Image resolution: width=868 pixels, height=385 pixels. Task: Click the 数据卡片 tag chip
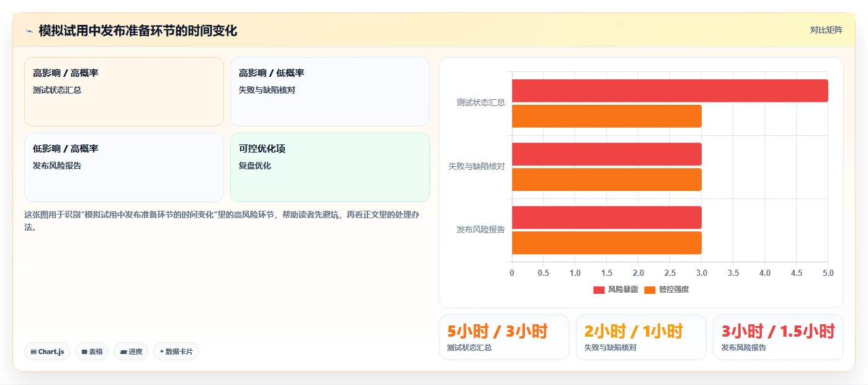tap(176, 352)
